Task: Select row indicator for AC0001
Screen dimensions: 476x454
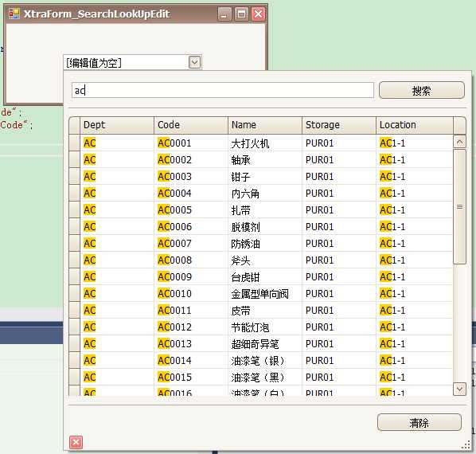Action: click(74, 143)
